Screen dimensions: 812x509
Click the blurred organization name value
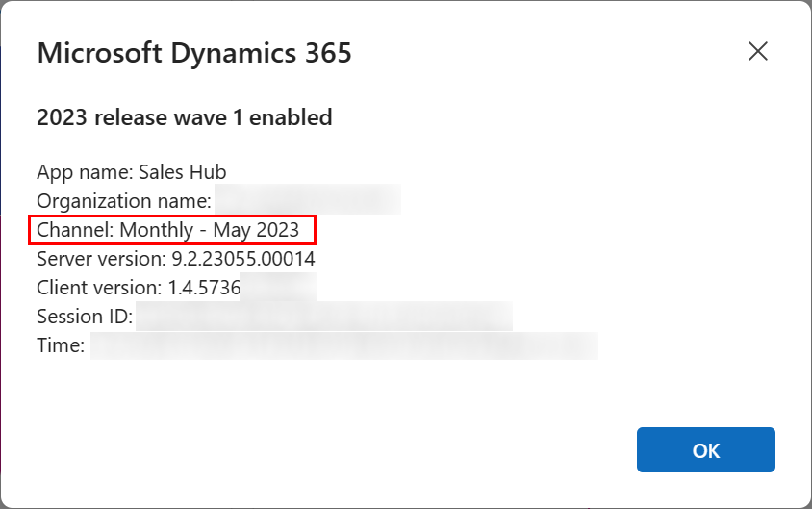click(308, 199)
